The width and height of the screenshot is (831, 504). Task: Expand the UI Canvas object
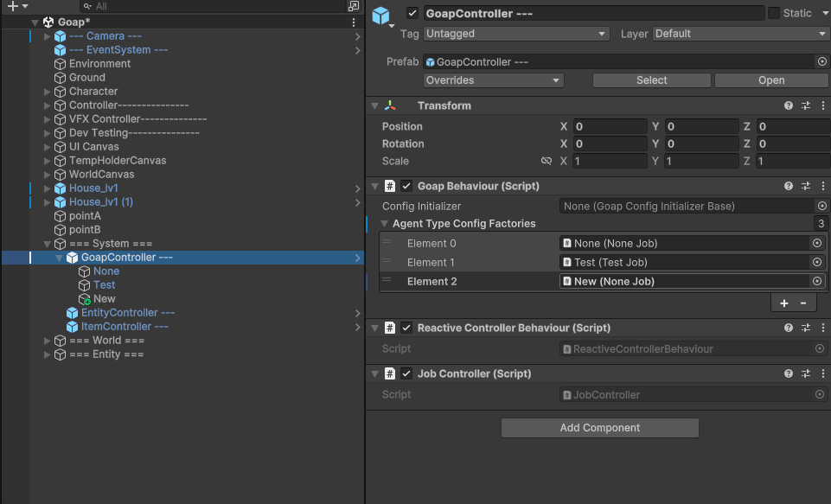pyautogui.click(x=48, y=147)
